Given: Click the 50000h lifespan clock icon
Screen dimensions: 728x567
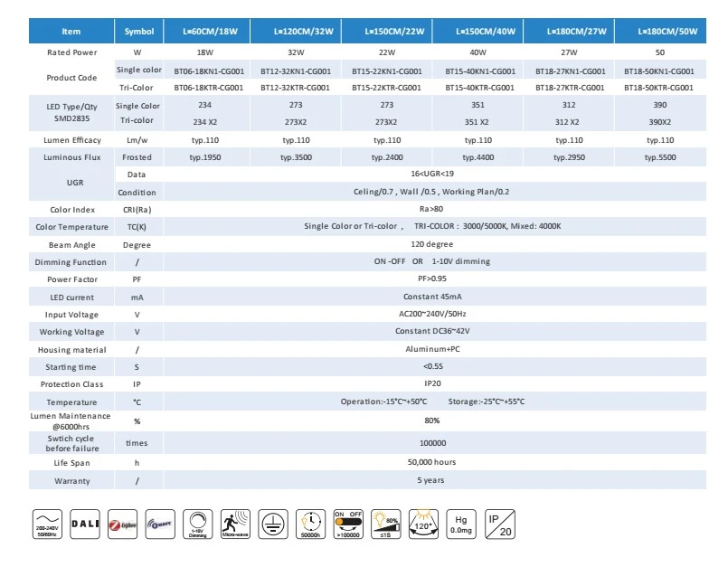Looking at the screenshot, I should [x=310, y=524].
